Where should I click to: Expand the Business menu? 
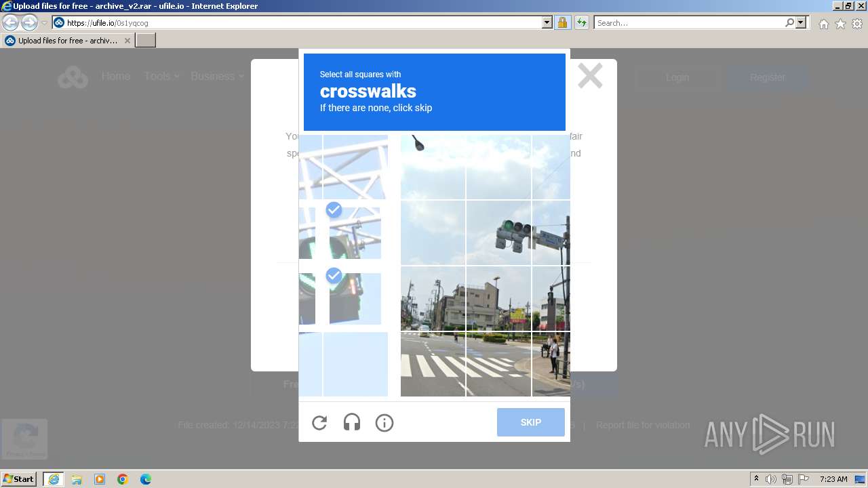(217, 77)
